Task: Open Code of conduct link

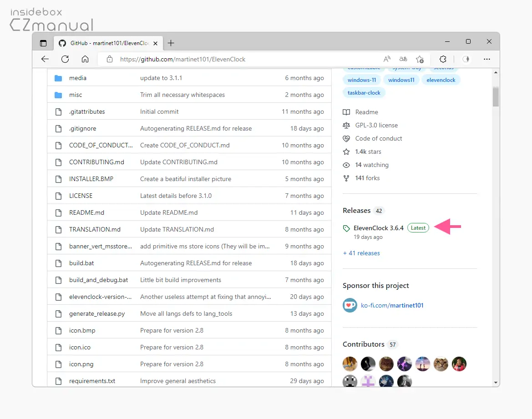Action: click(x=378, y=138)
